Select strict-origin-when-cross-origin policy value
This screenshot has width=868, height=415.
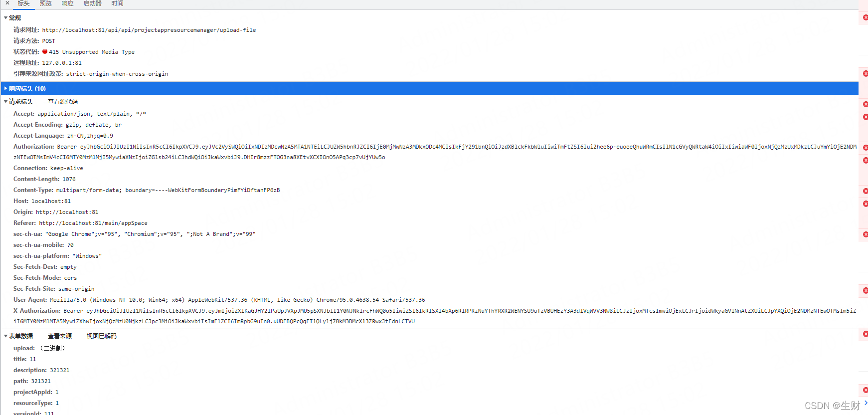pyautogui.click(x=117, y=74)
